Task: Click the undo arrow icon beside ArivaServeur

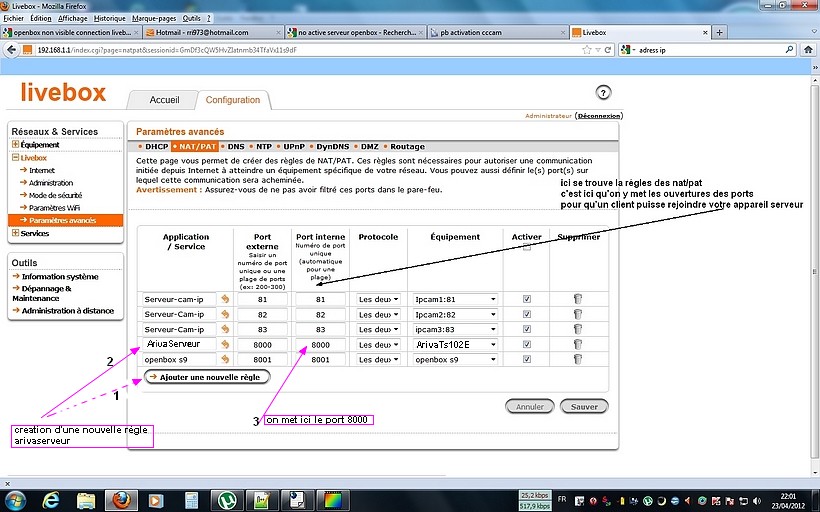Action: (225, 344)
